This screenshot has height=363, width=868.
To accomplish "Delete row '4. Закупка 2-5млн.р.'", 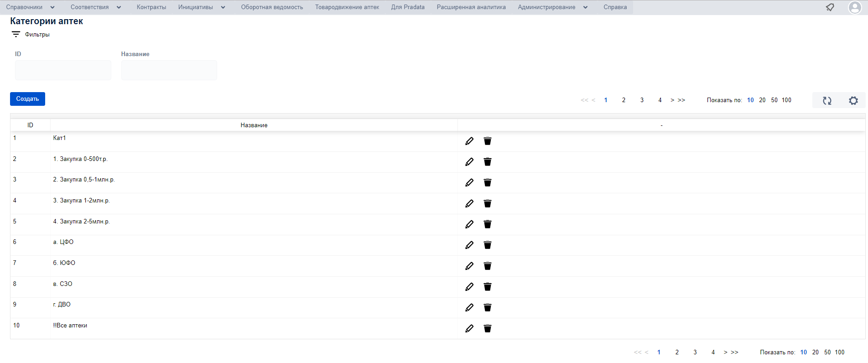I will [488, 224].
